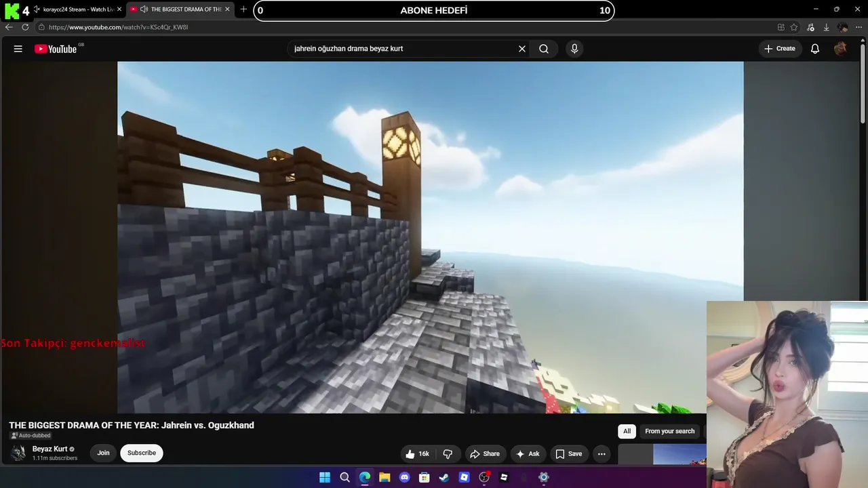Open the YouTube account avatar menu

pyautogui.click(x=840, y=49)
